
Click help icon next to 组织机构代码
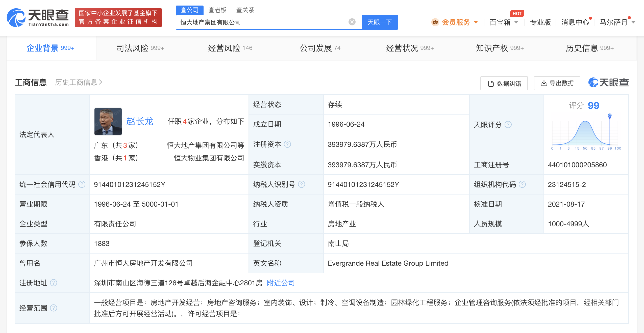point(522,184)
